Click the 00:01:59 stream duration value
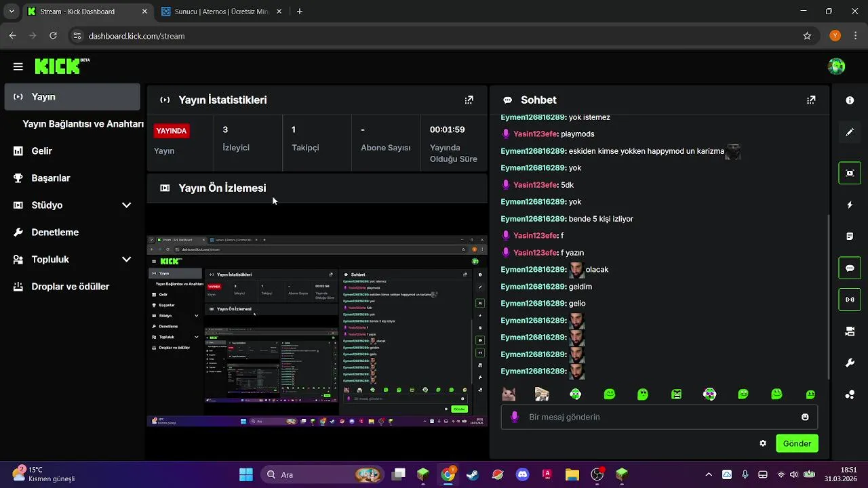 tap(447, 129)
